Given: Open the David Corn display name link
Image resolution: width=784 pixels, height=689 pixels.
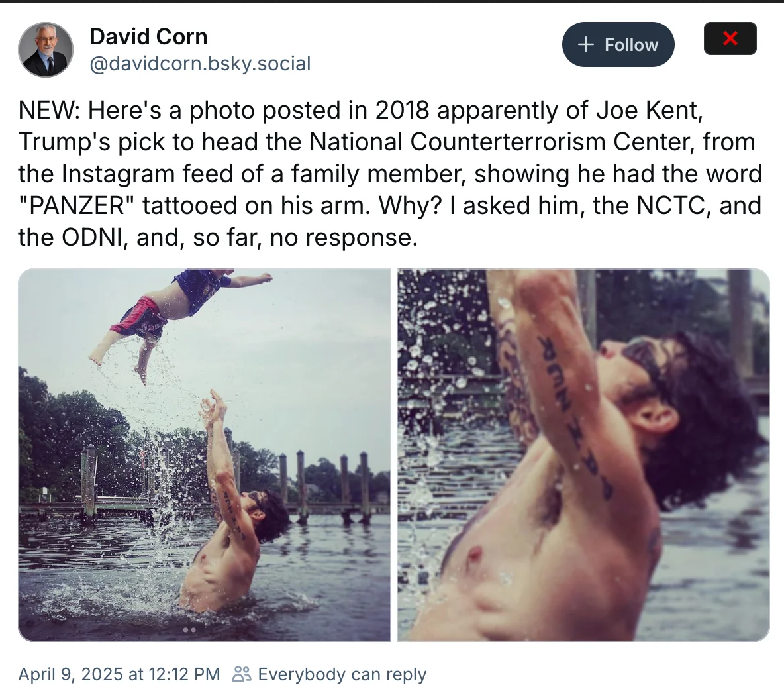Looking at the screenshot, I should (x=148, y=36).
